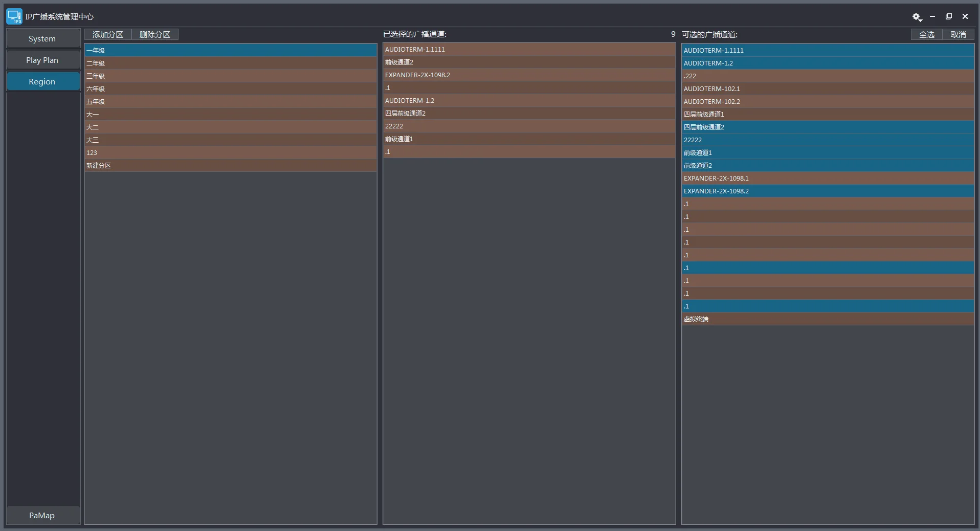Click the 删除分区 button

155,34
